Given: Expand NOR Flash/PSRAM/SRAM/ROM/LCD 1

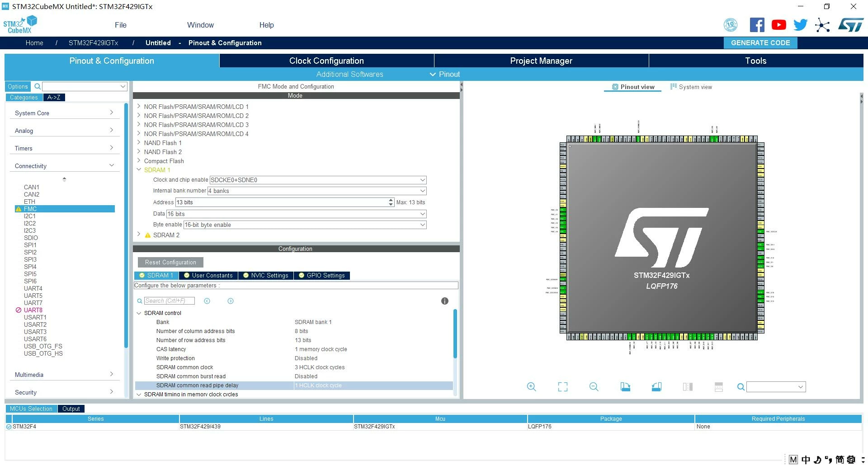Looking at the screenshot, I should [139, 107].
